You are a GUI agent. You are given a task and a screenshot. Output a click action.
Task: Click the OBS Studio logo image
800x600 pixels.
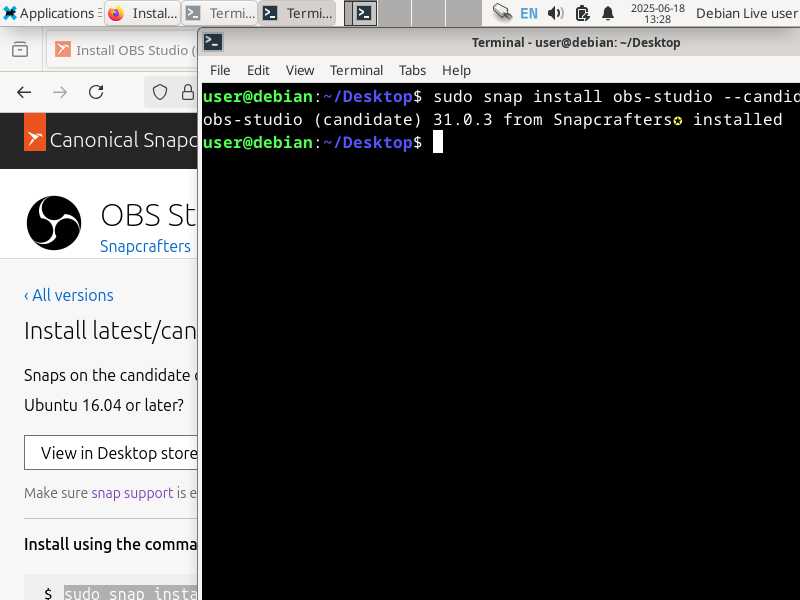coord(54,223)
